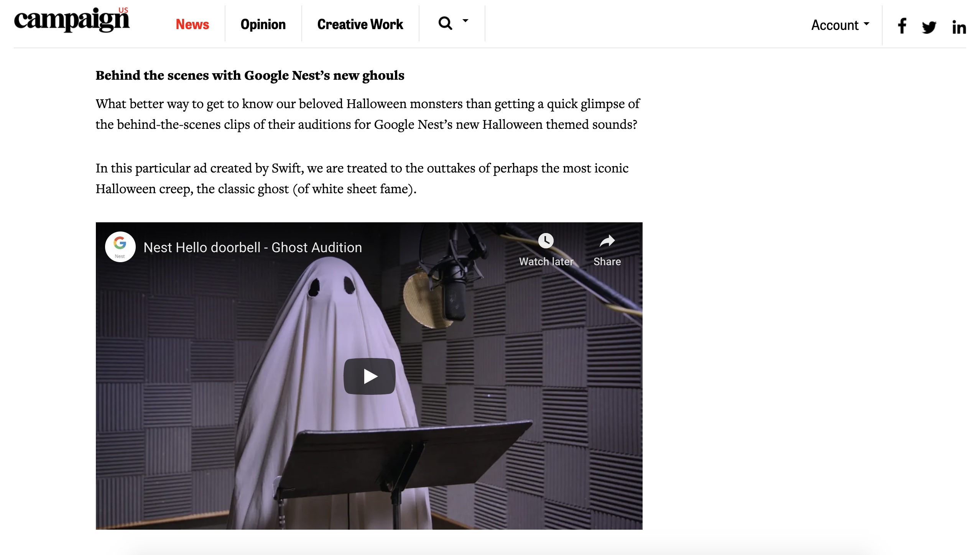This screenshot has height=555, width=980.
Task: Click the Campaign US logo
Action: 72,20
